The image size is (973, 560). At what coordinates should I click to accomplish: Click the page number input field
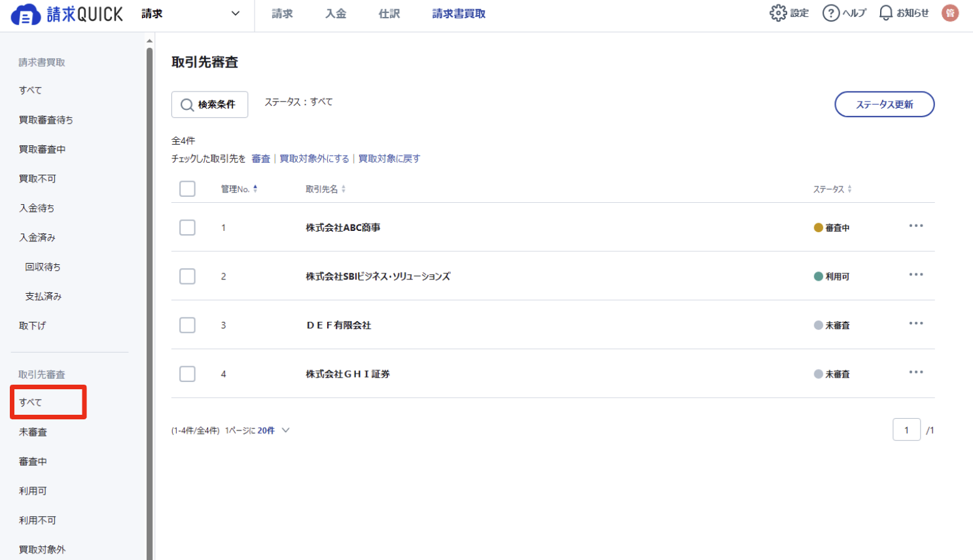[x=906, y=430]
